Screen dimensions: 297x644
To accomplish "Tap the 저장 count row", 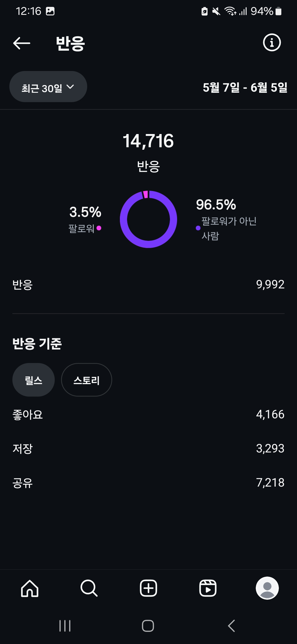I will [148, 449].
